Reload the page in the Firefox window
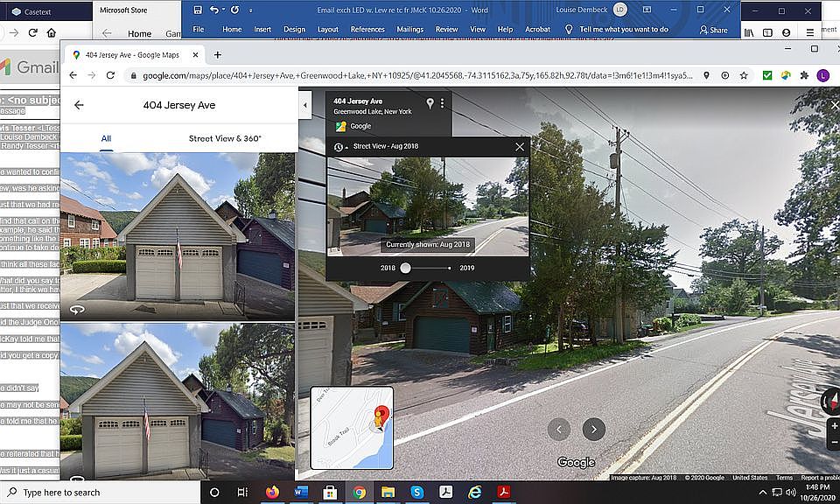This screenshot has width=840, height=504. 32,32
